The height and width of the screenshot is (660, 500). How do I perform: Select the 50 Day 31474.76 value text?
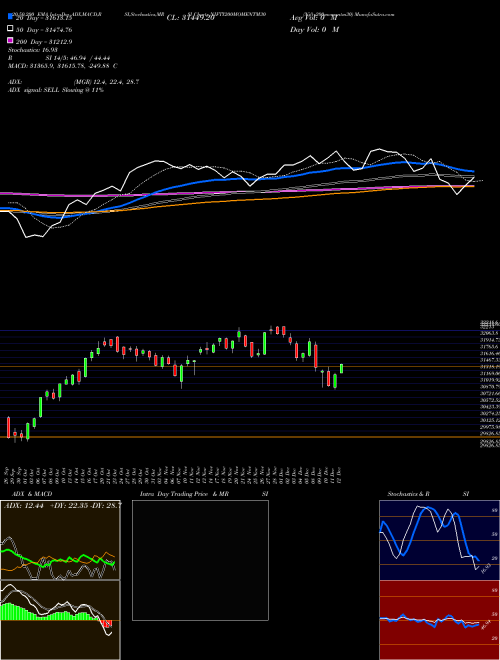(x=44, y=30)
